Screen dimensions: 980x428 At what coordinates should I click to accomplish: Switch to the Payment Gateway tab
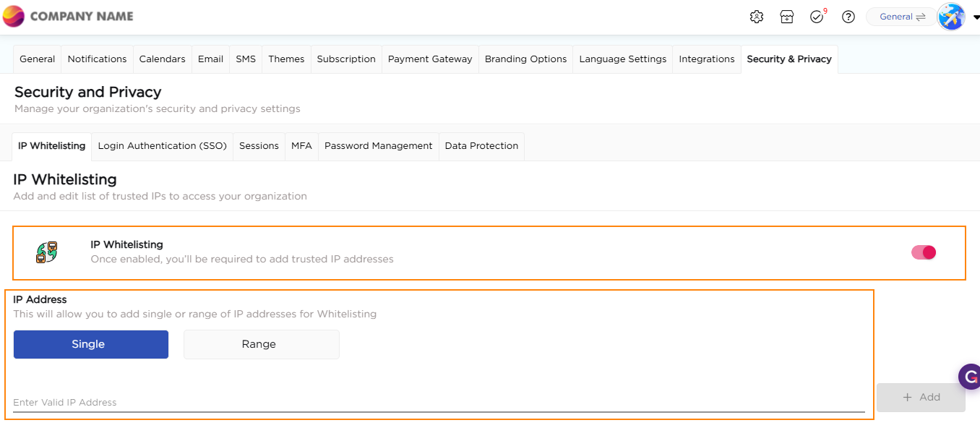(430, 59)
